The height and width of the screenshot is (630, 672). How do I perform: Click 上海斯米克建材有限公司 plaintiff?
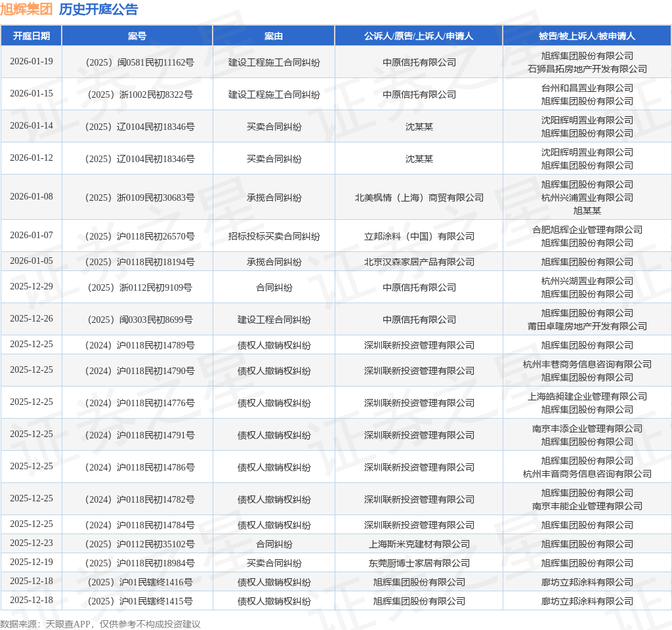point(419,544)
